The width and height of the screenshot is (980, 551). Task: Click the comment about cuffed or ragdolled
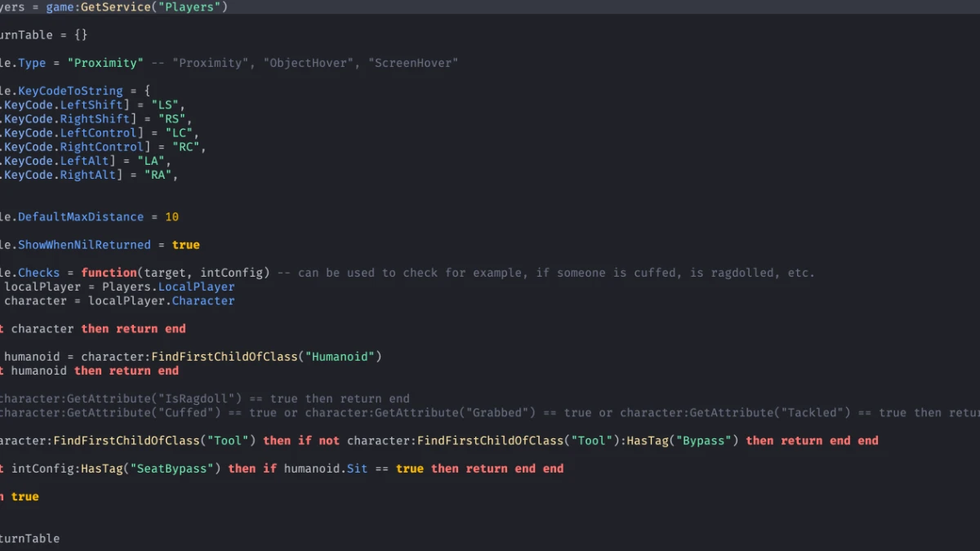pyautogui.click(x=546, y=273)
